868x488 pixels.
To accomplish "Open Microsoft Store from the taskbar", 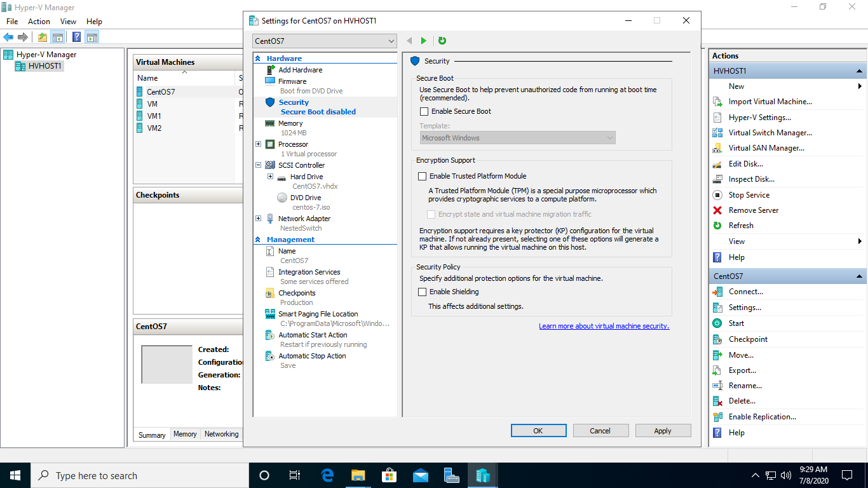I will click(389, 475).
